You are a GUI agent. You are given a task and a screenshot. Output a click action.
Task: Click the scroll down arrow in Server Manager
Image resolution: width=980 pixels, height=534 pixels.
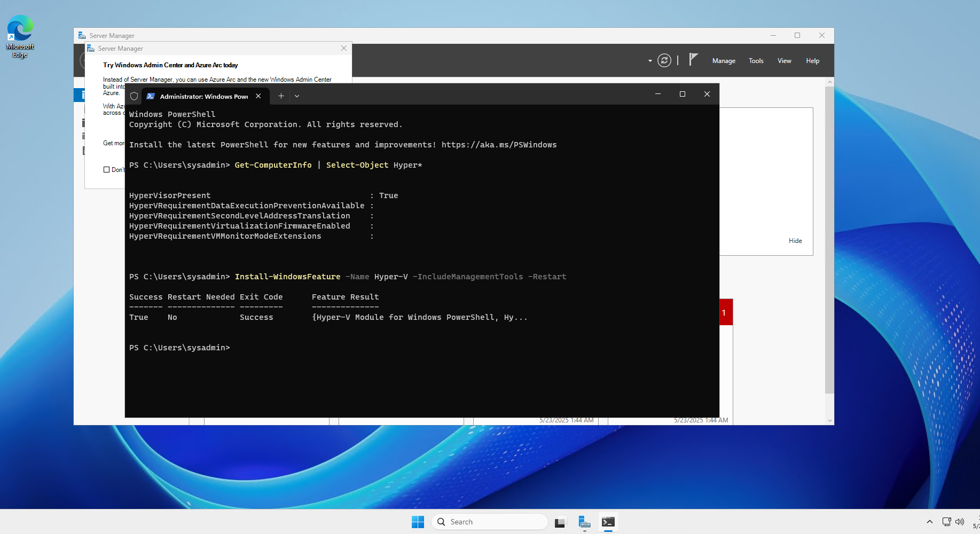coord(829,421)
